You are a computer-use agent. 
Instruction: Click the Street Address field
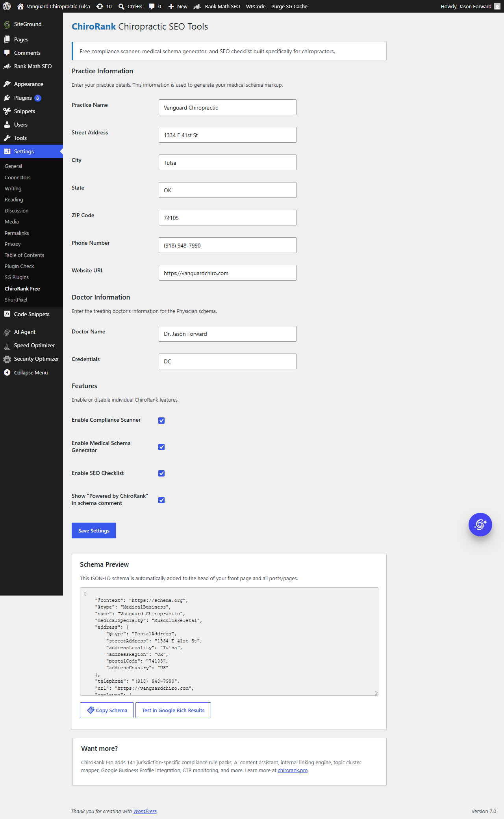tap(228, 135)
